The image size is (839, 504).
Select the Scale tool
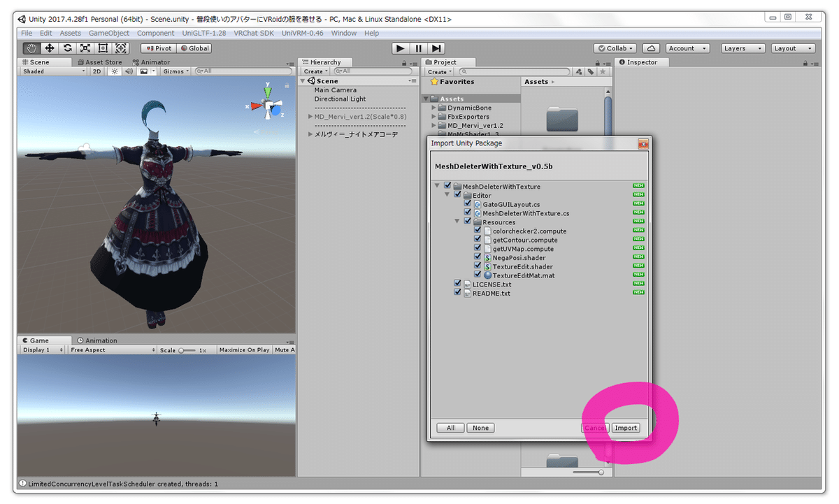85,48
